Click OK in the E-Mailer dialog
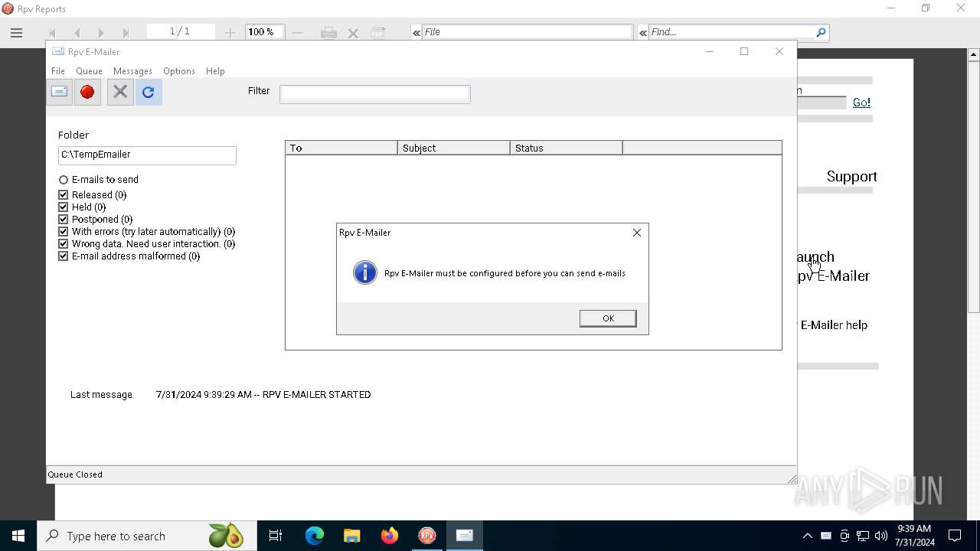980x551 pixels. pos(608,318)
